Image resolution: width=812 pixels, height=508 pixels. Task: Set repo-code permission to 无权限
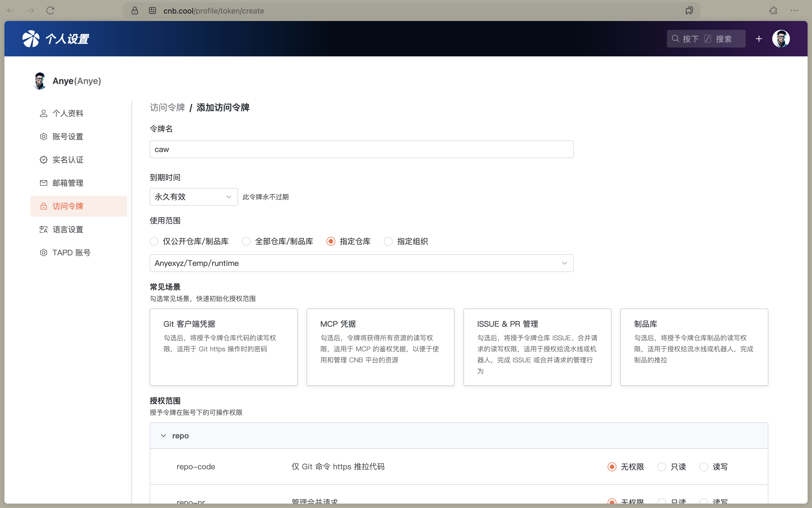click(x=612, y=467)
